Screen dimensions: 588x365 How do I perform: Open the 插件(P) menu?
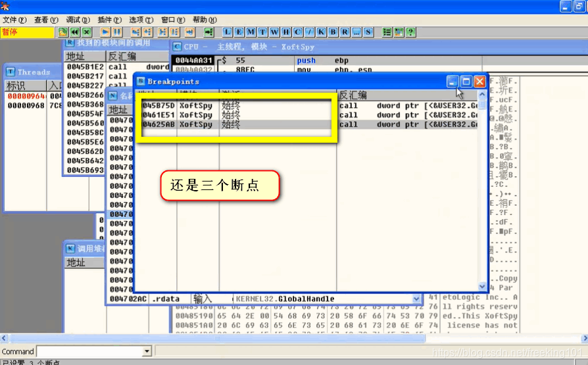(109, 20)
